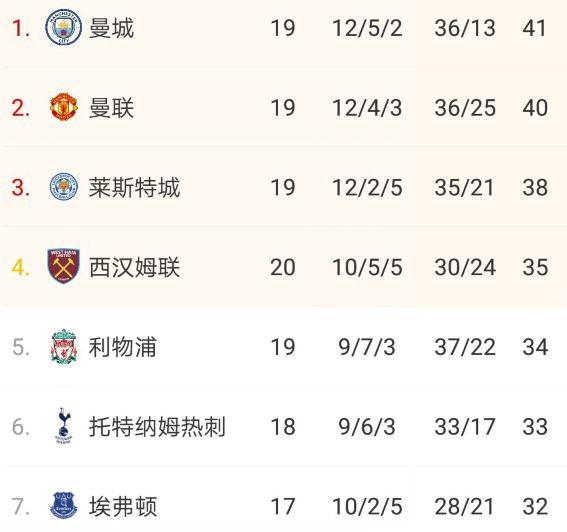Screen dimensions: 567x532
Task: Select Manchester United's 12/4/3 record
Action: (367, 108)
